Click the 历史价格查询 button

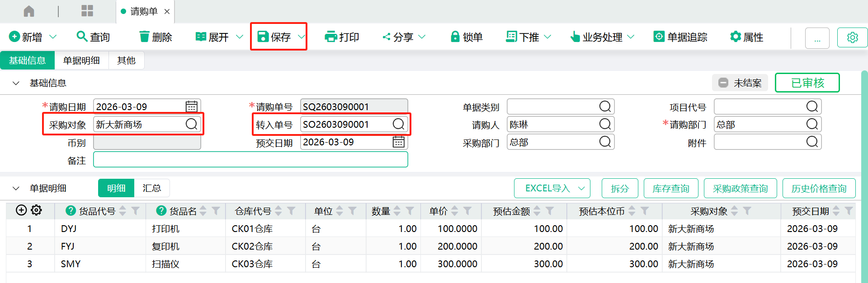[819, 188]
